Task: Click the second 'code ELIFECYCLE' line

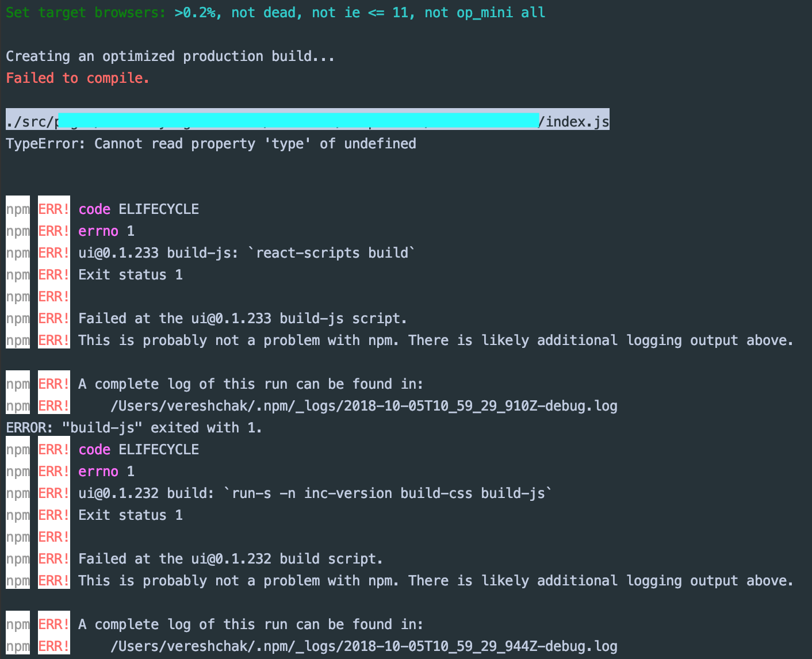Action: click(x=139, y=450)
